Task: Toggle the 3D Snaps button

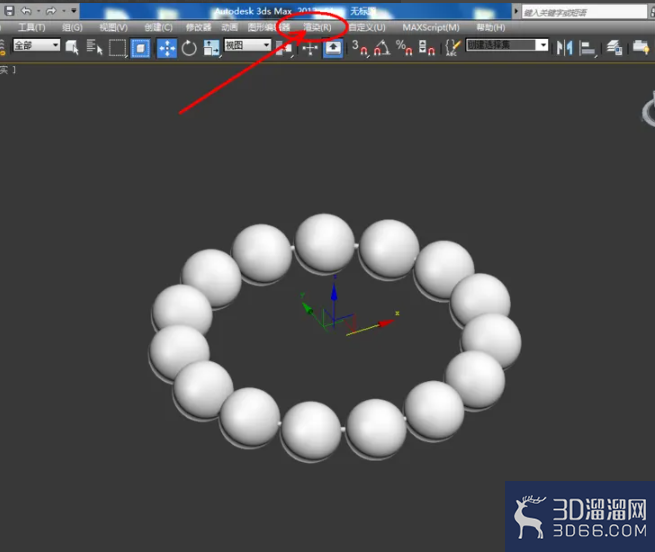Action: point(361,48)
